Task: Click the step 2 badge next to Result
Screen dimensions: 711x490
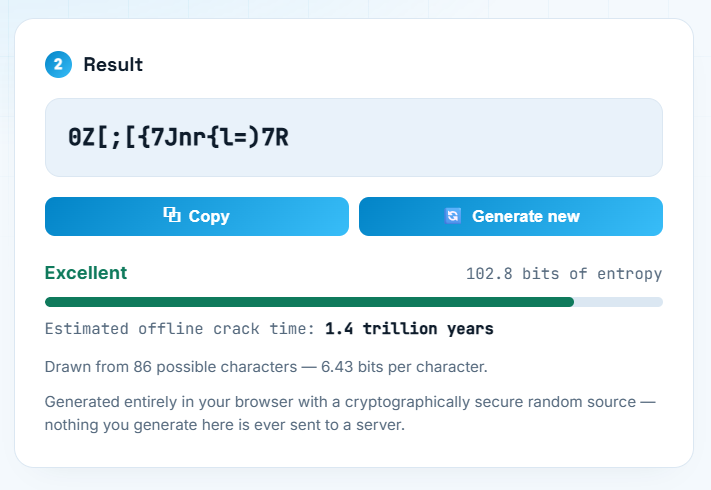Action: click(58, 64)
